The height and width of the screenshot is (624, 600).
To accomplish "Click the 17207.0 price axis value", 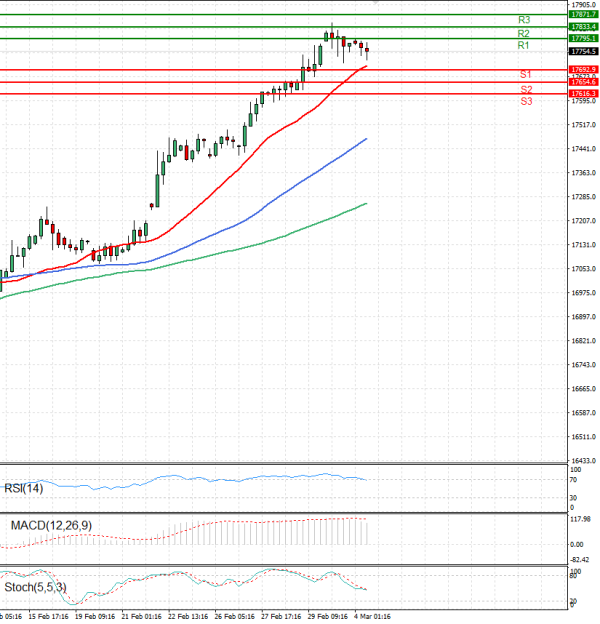I will coord(584,220).
